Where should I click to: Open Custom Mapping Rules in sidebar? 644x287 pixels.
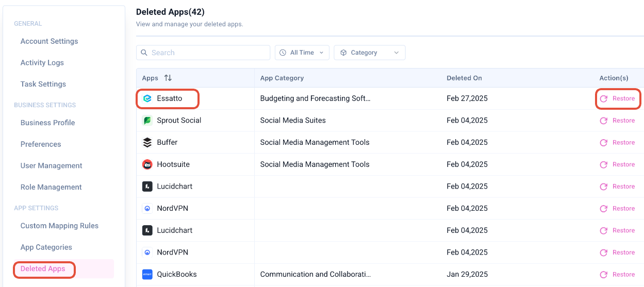click(59, 226)
